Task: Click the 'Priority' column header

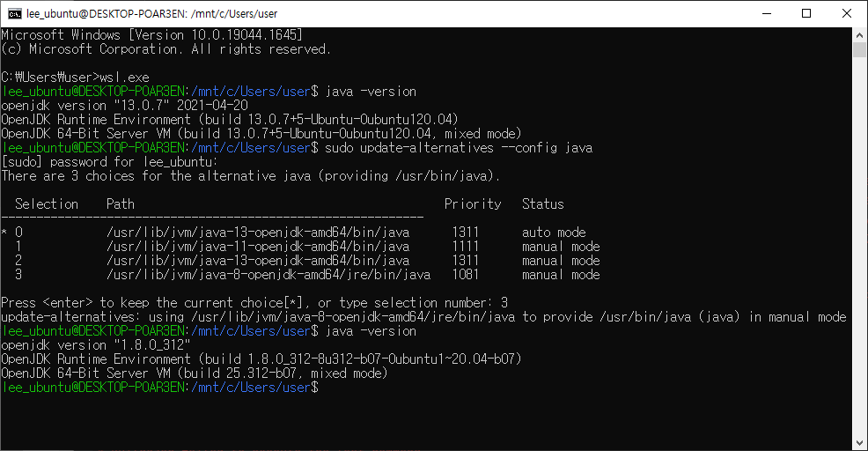Action: (x=473, y=203)
